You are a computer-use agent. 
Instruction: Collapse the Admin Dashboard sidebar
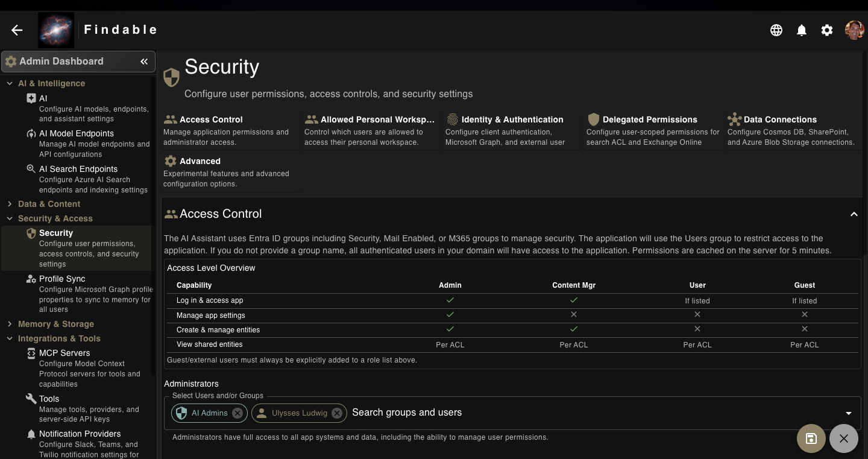click(x=144, y=62)
